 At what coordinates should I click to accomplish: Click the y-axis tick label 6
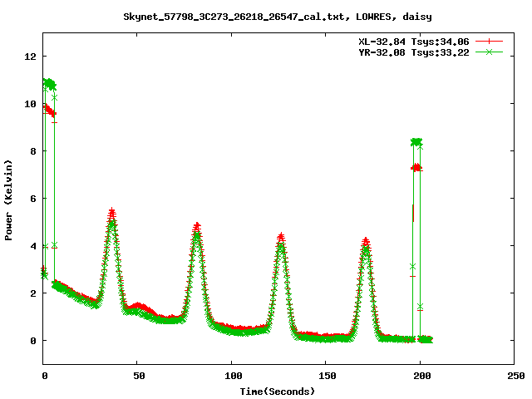click(33, 199)
